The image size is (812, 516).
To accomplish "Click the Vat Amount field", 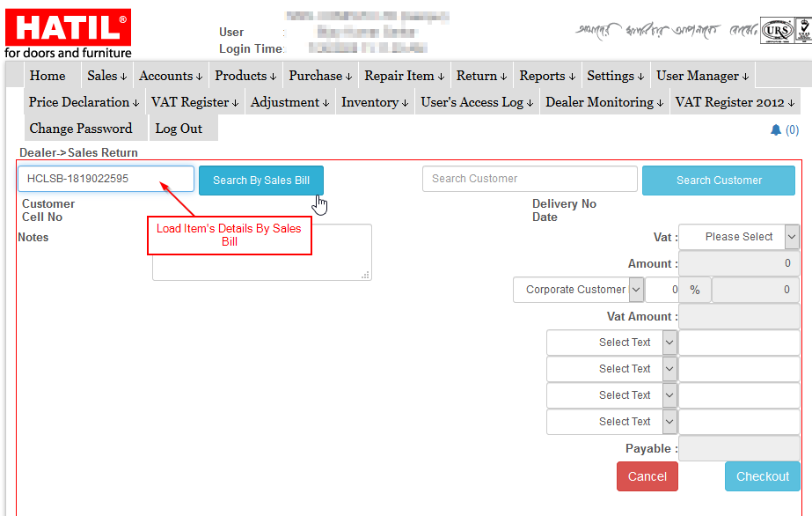I will [739, 316].
